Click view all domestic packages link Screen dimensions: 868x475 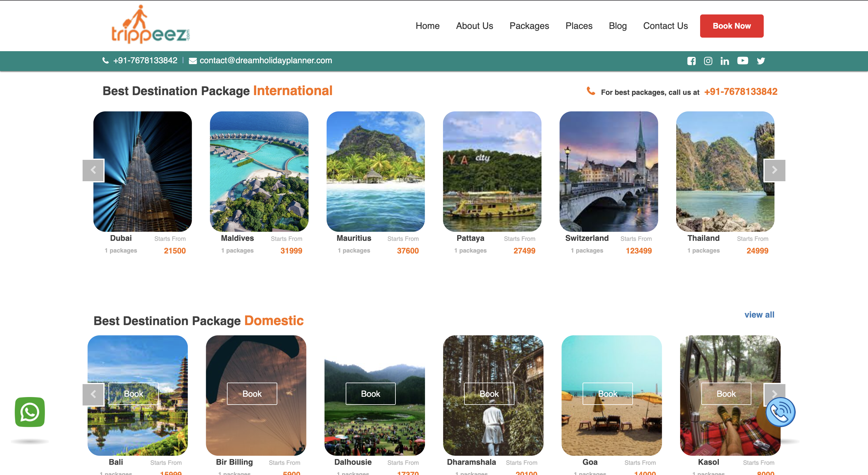point(759,315)
